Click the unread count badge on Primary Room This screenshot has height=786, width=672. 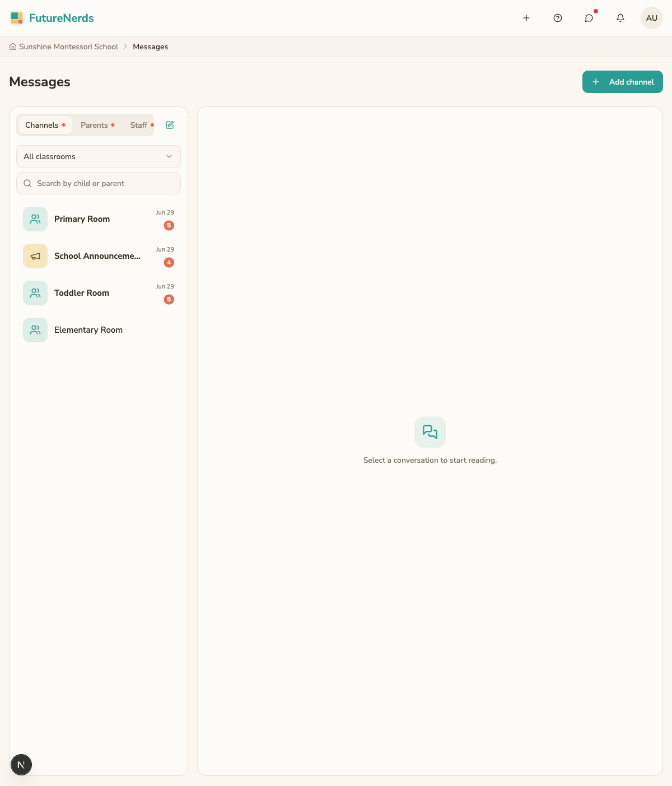tap(169, 226)
